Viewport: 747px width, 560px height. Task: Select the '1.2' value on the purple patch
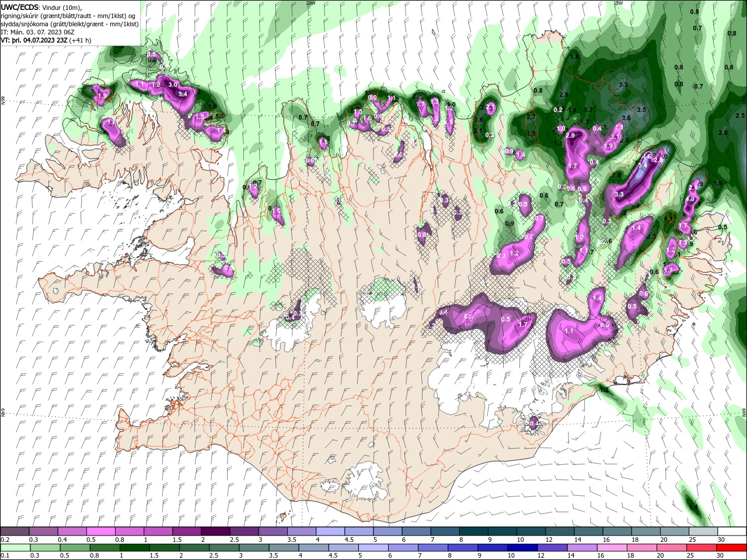click(x=514, y=254)
